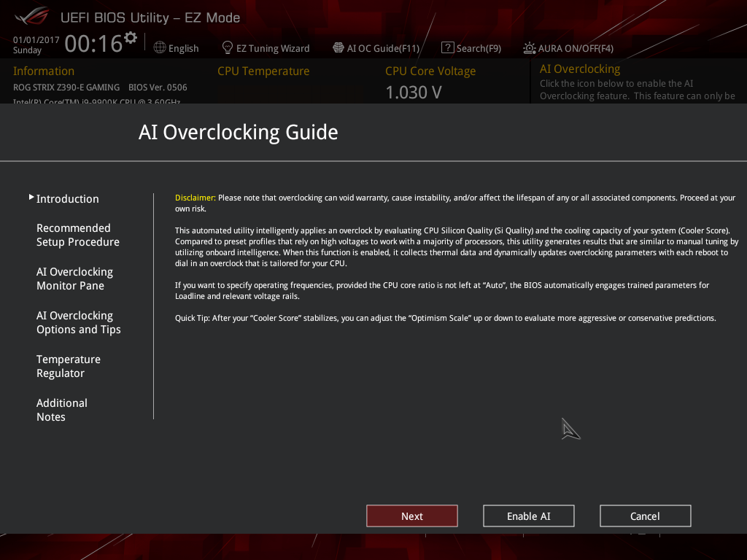Click the Enable AI button
The width and height of the screenshot is (747, 560).
pos(529,516)
